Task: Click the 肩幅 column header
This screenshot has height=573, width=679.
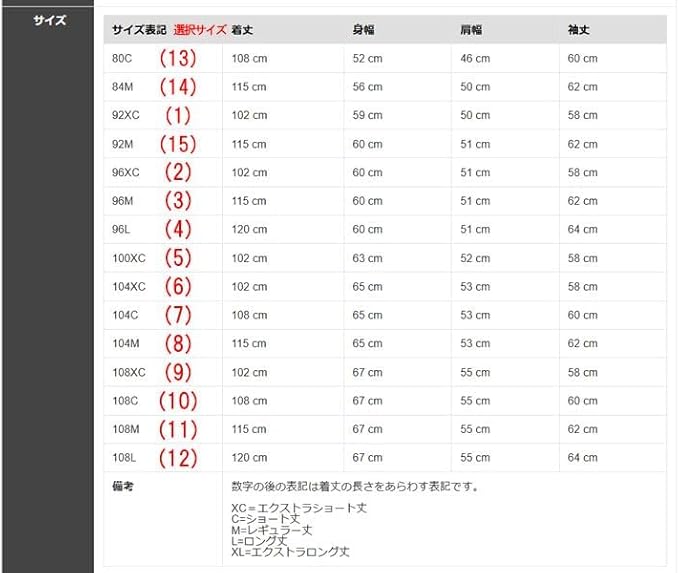Action: (471, 30)
